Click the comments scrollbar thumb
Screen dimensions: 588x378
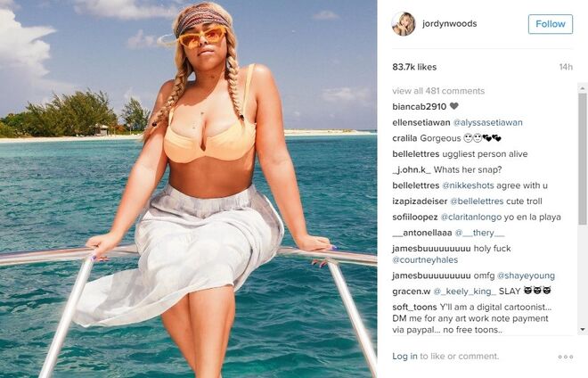(583, 160)
